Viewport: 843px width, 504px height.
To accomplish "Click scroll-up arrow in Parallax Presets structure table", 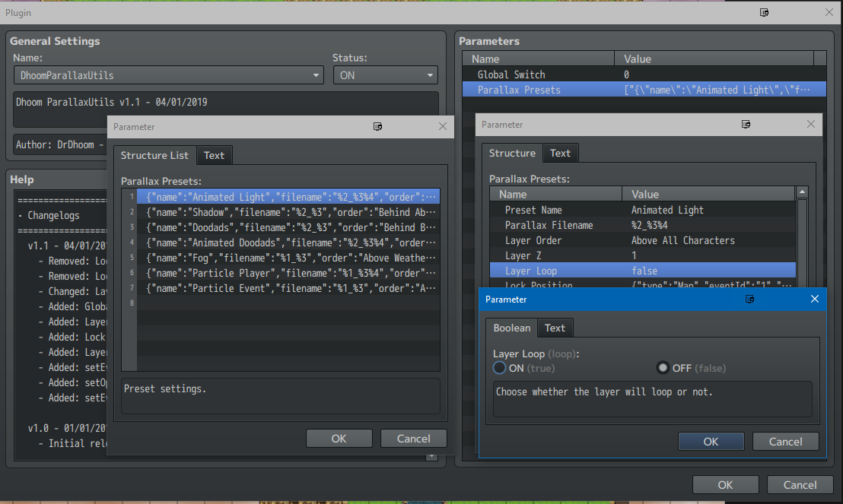I will click(802, 192).
